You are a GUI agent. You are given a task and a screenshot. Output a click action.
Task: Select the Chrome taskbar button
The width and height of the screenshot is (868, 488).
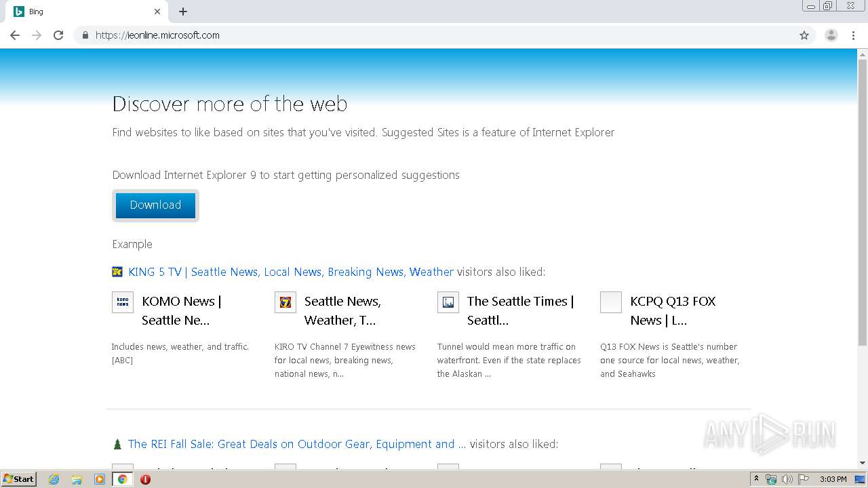point(122,479)
